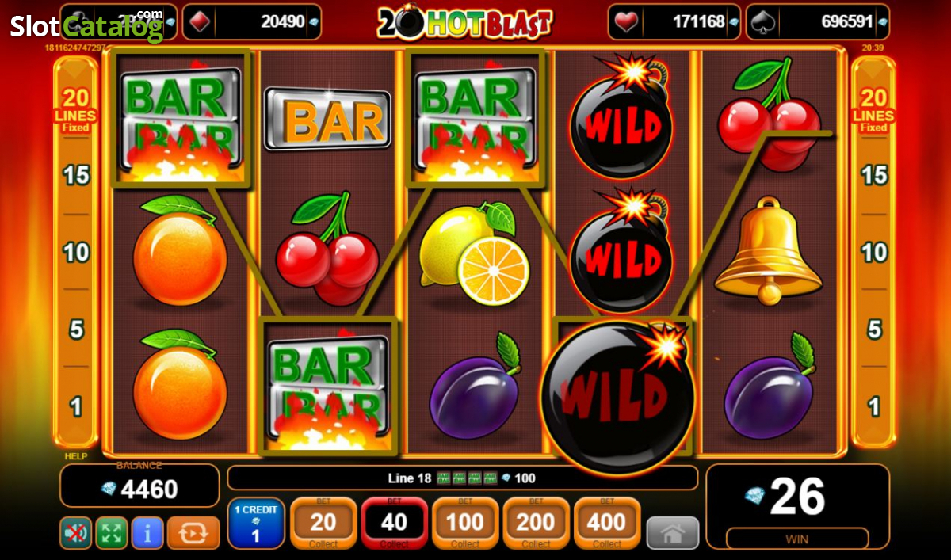951x560 pixels.
Task: Toggle fullscreen with the green arrows icon
Action: coord(112,533)
